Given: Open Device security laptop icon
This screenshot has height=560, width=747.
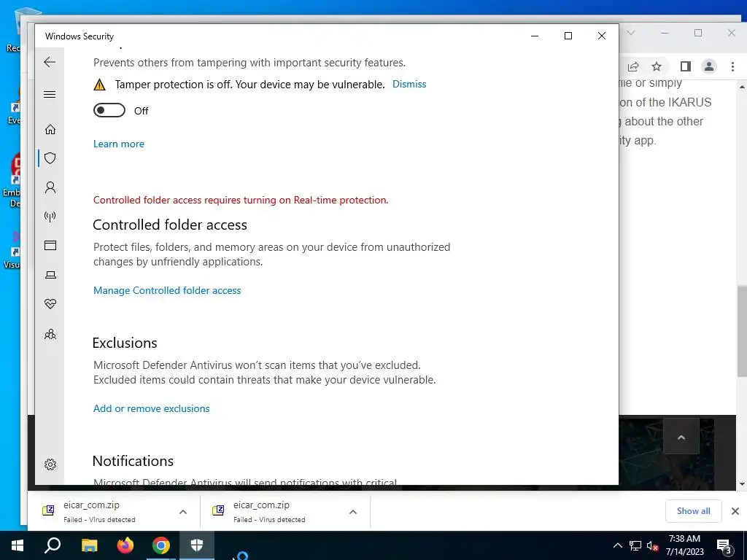Looking at the screenshot, I should coord(50,275).
